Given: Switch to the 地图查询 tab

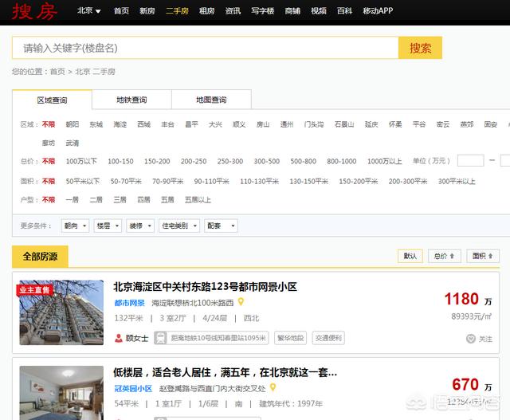Looking at the screenshot, I should [211, 100].
